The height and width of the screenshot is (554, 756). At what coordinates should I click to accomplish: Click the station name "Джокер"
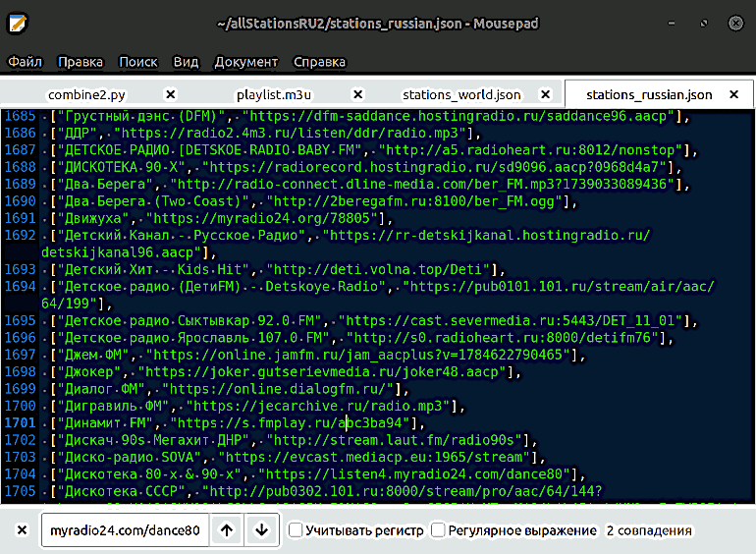89,371
